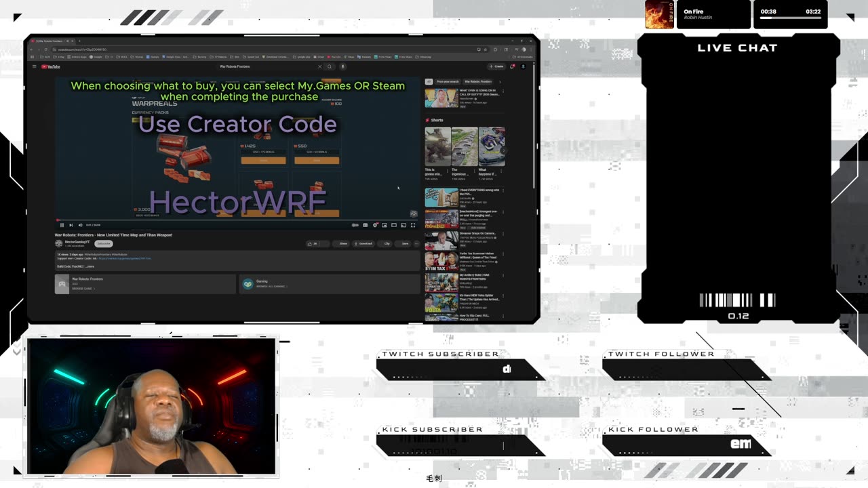Open All Bookmarks folder
This screenshot has height=488, width=868.
pyautogui.click(x=521, y=57)
